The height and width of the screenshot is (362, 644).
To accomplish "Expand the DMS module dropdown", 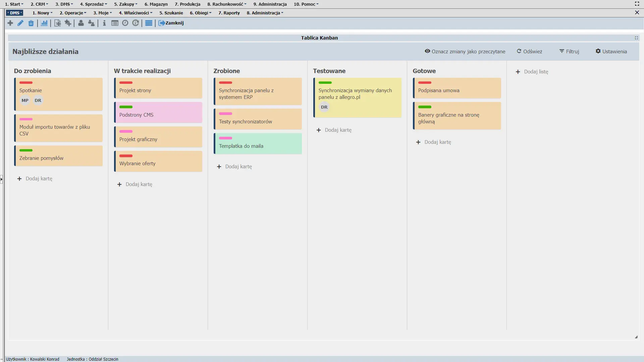I will coord(15,13).
